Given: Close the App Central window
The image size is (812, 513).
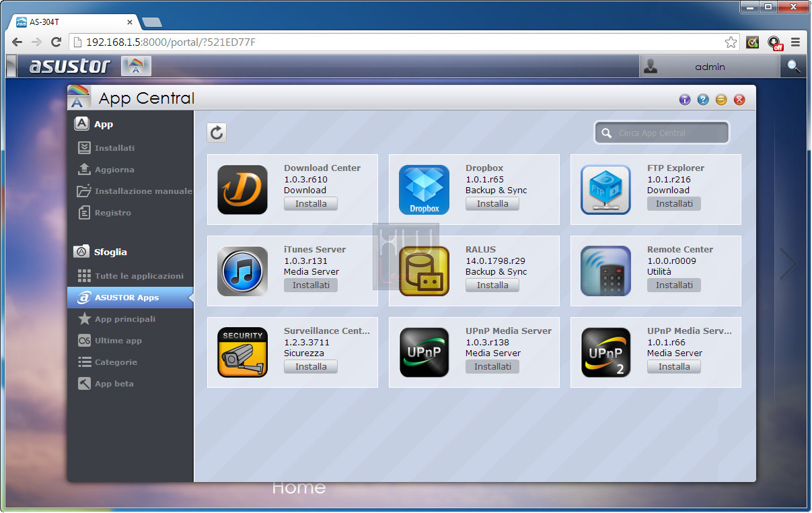Looking at the screenshot, I should click(x=739, y=100).
